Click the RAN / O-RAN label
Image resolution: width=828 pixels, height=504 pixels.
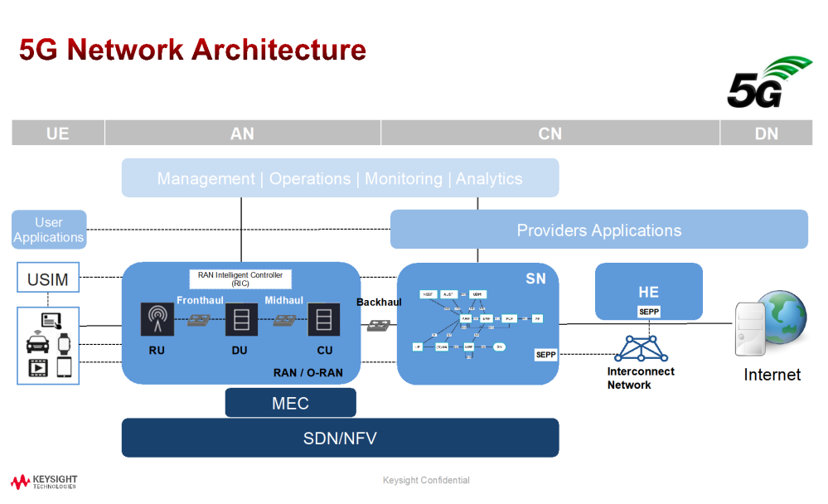[x=307, y=372]
